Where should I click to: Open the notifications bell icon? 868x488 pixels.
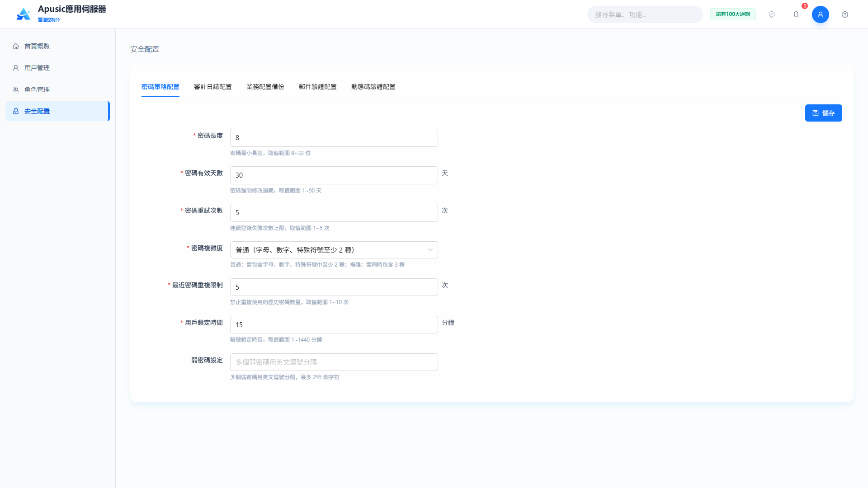796,14
